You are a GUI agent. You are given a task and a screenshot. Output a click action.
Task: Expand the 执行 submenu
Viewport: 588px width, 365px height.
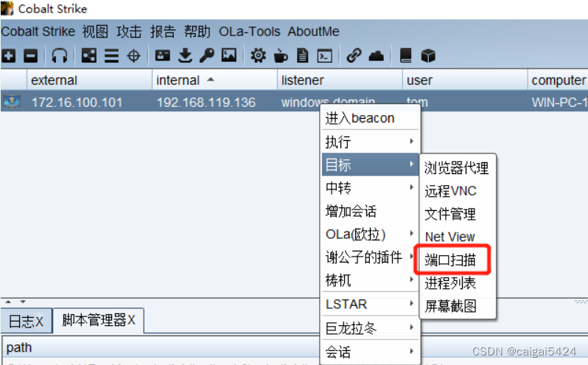click(370, 142)
